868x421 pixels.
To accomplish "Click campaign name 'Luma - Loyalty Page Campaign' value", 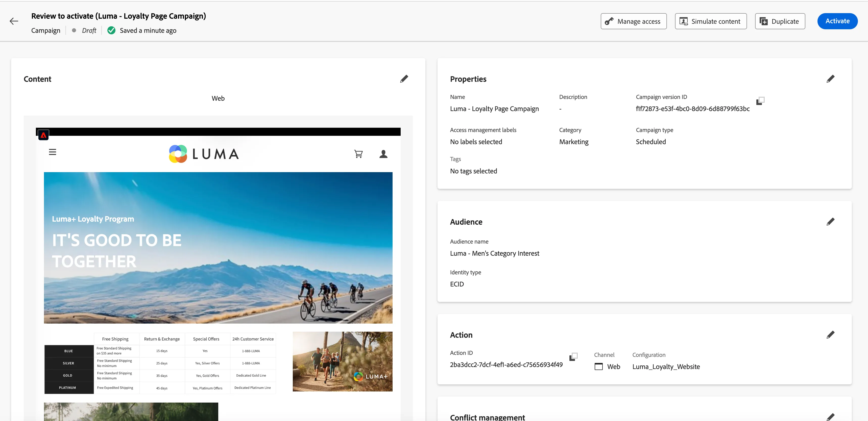I will 494,109.
